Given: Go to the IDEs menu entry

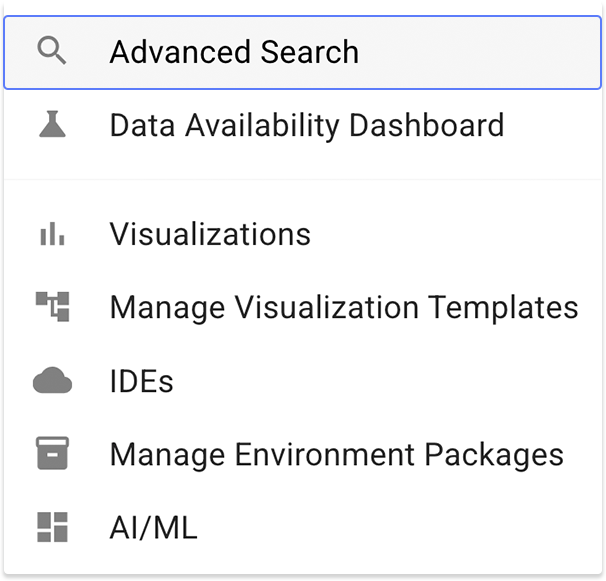Looking at the screenshot, I should tap(302, 381).
